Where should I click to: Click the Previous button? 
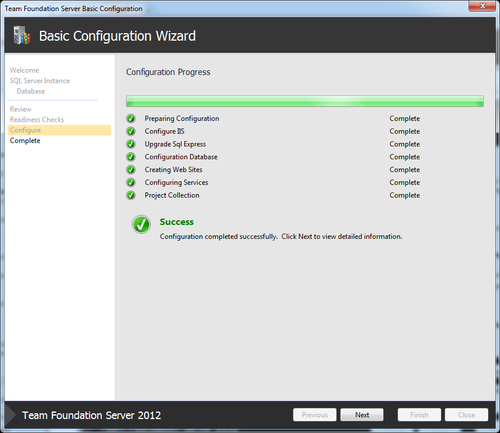(x=315, y=415)
